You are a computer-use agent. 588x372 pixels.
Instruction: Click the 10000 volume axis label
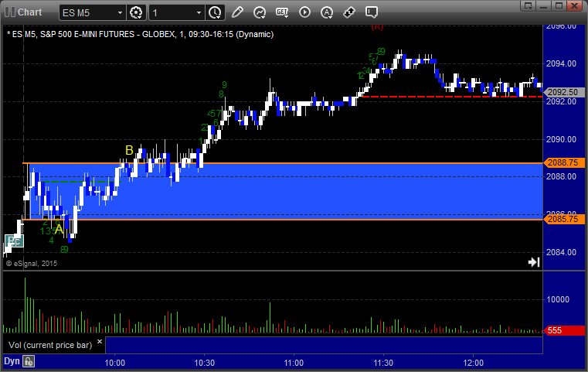click(x=558, y=299)
